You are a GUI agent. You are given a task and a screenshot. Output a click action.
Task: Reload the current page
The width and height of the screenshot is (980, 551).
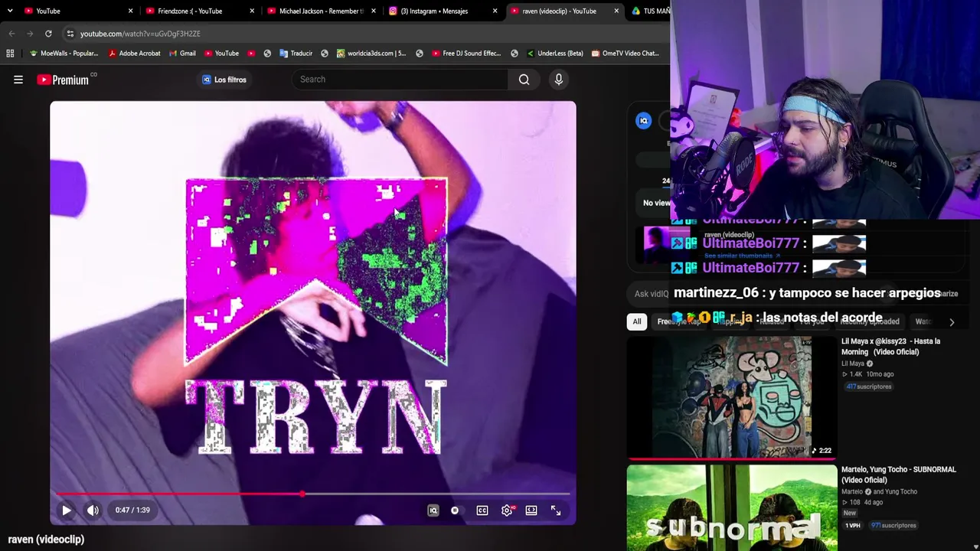point(48,34)
